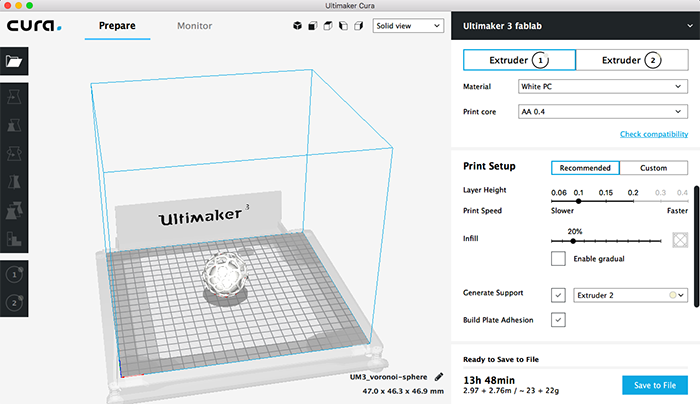Switch camera to top view icon
The width and height of the screenshot is (700, 404).
[328, 26]
